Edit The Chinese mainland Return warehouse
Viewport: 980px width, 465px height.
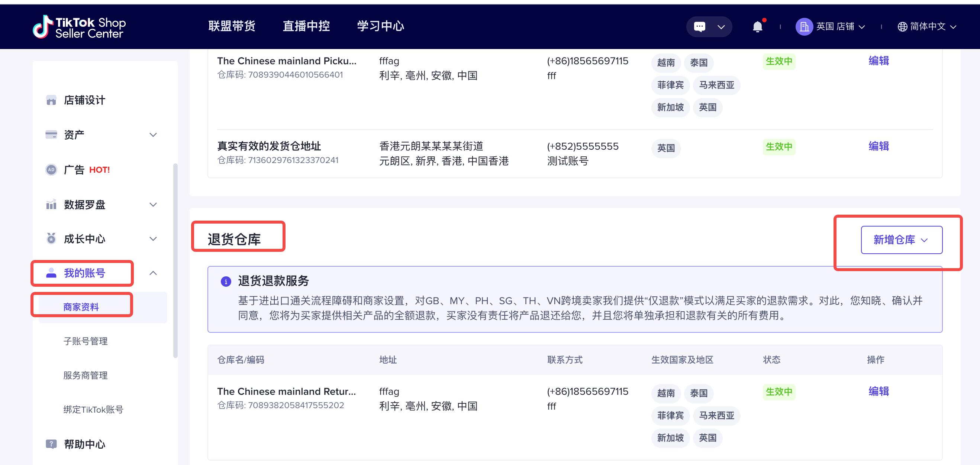pyautogui.click(x=879, y=391)
